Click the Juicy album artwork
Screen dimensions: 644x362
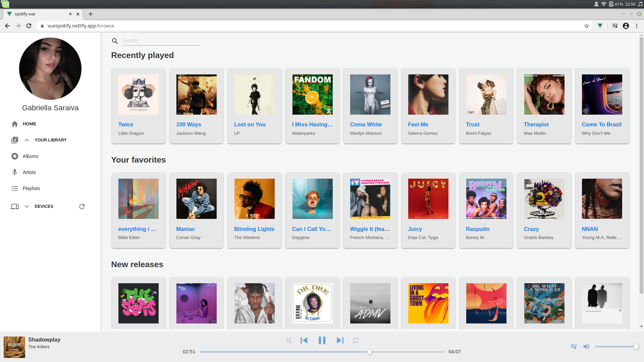click(x=428, y=199)
